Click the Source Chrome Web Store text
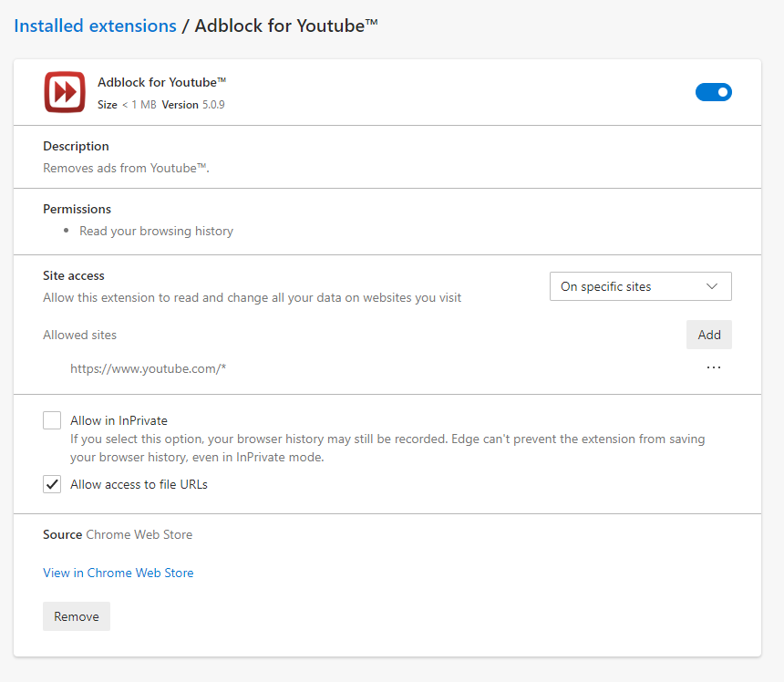784x682 pixels. click(x=118, y=534)
